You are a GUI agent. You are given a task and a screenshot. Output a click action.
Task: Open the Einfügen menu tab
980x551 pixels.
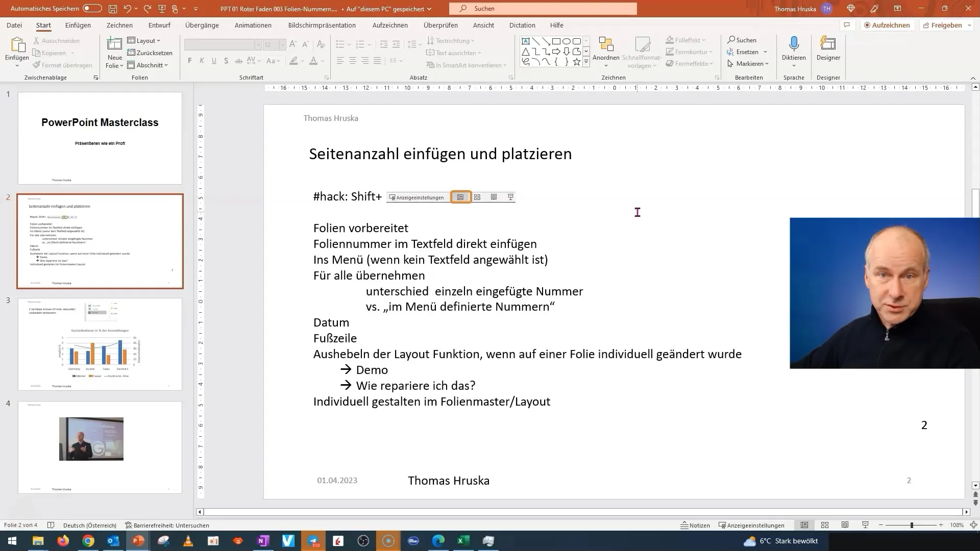[x=78, y=25]
